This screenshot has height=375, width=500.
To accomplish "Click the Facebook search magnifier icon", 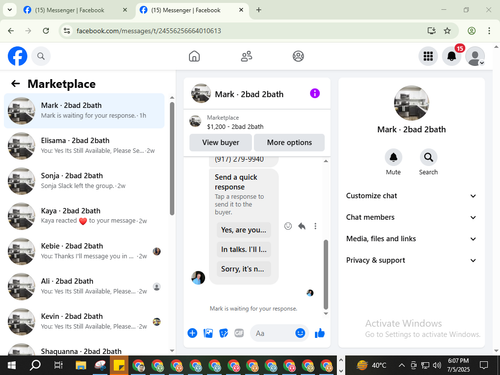I will pos(41,56).
